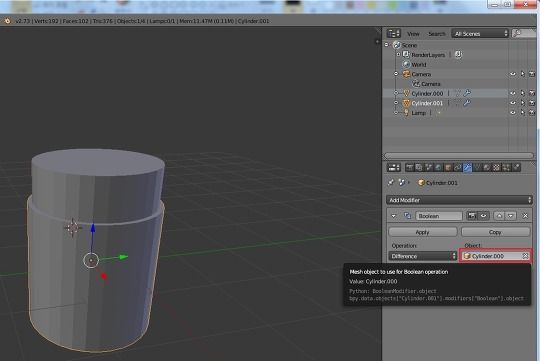Toggle renderability of Cylinder.000

point(532,93)
